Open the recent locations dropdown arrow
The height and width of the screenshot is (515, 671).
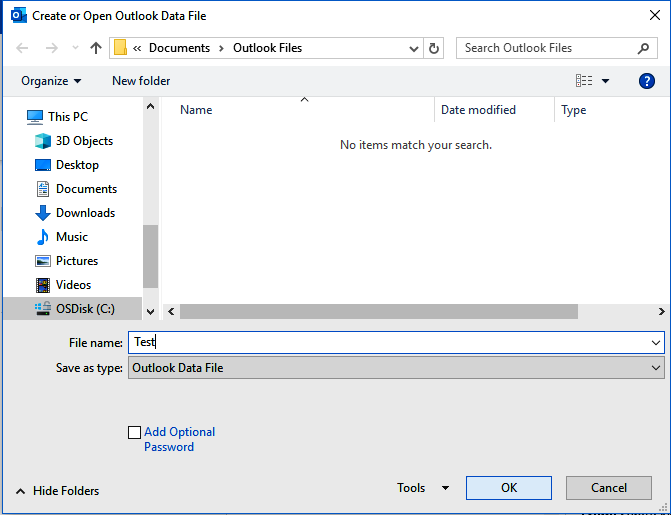pyautogui.click(x=75, y=48)
